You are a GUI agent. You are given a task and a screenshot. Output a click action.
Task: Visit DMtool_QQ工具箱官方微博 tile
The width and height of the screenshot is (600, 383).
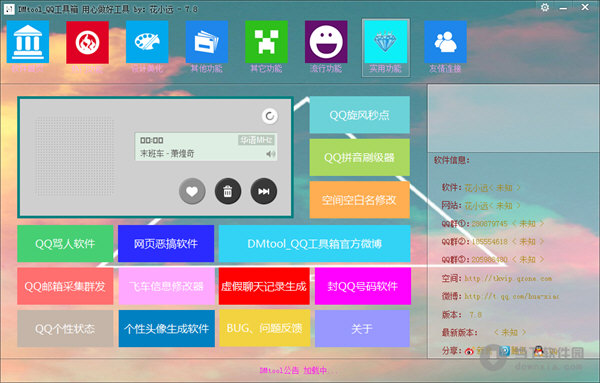pos(315,244)
